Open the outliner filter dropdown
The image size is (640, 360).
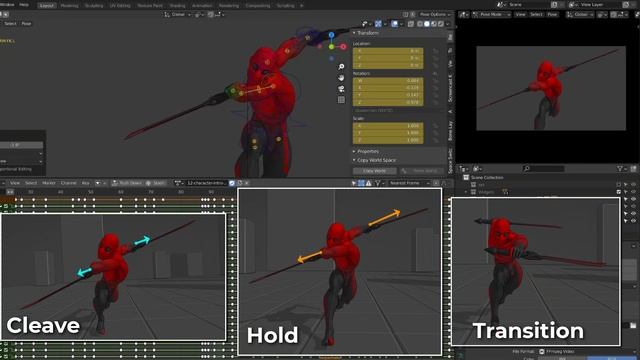[x=622, y=169]
